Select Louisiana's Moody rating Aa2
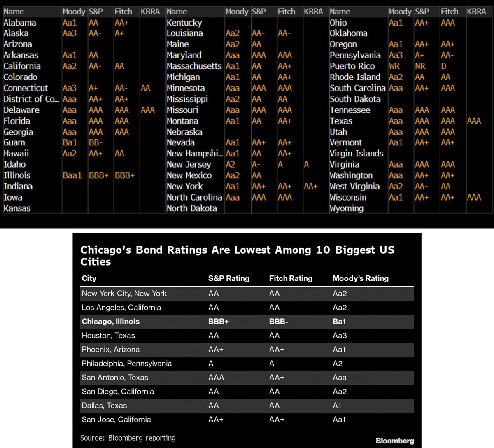The height and width of the screenshot is (448, 494). (x=233, y=33)
